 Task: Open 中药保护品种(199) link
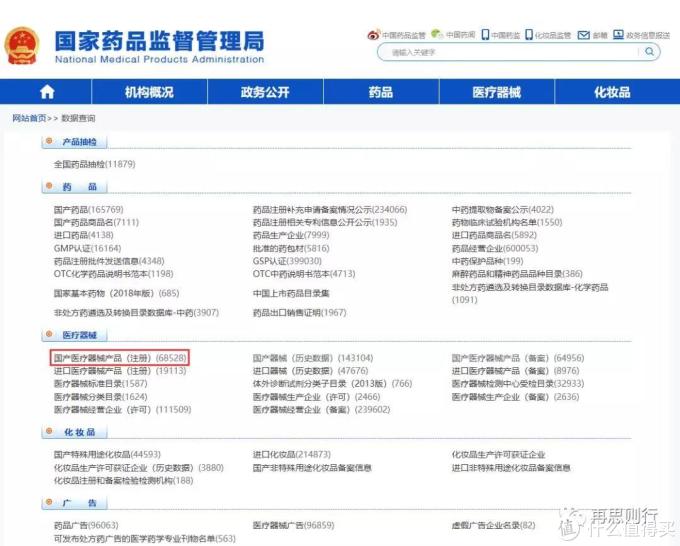487,261
